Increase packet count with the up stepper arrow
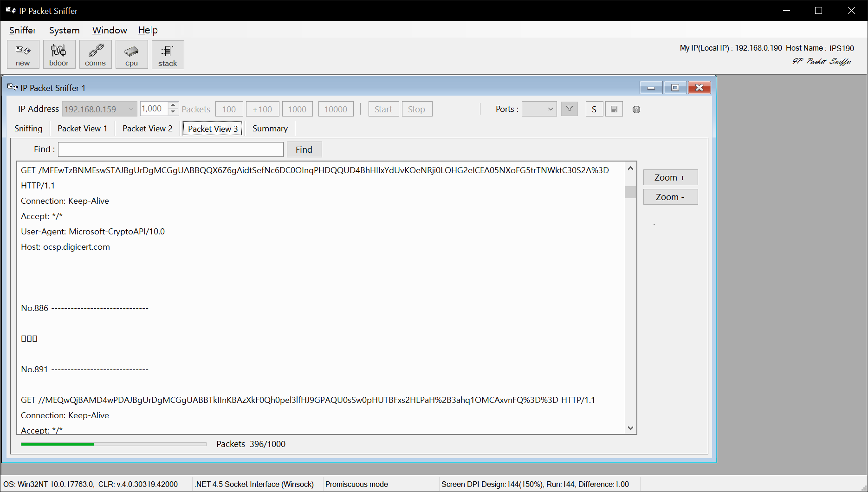The height and width of the screenshot is (492, 868). click(173, 106)
